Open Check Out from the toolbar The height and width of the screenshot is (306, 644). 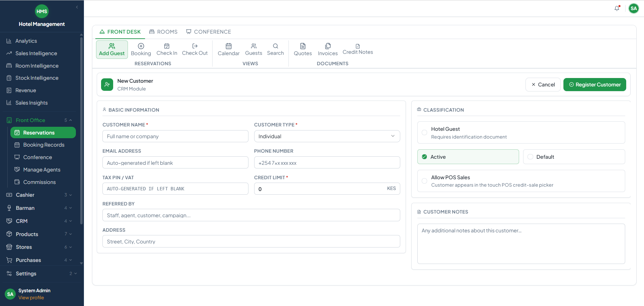click(x=195, y=49)
